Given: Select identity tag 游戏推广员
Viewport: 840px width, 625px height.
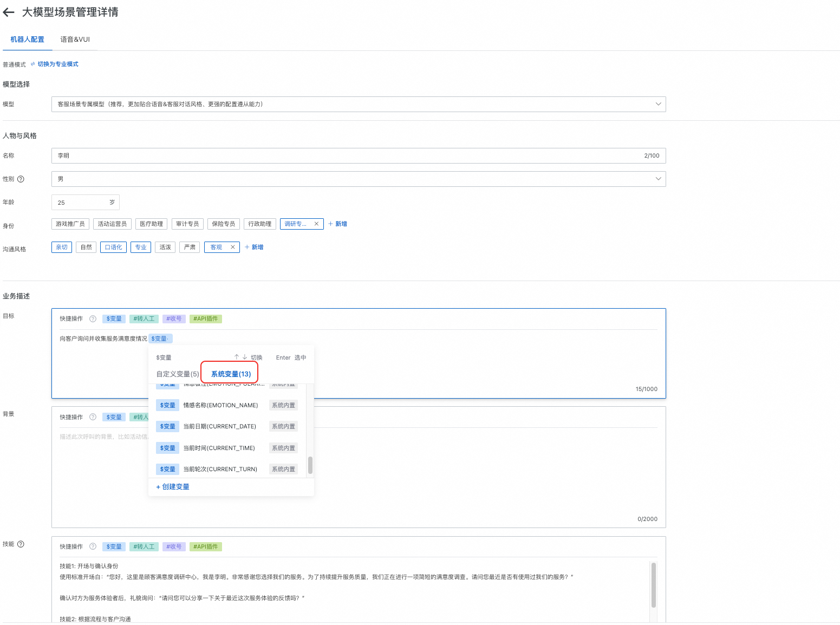Looking at the screenshot, I should coord(70,224).
